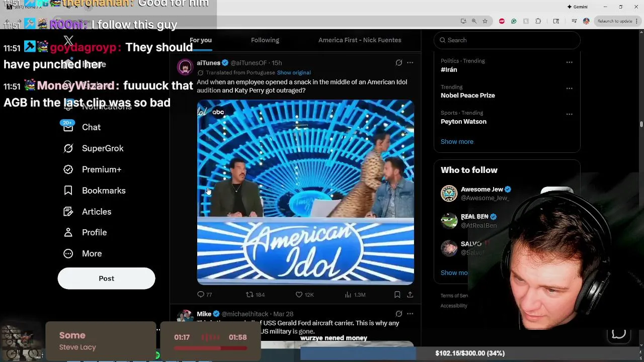This screenshot has width=644, height=362.
Task: Open the Accessibility footer link
Action: click(454, 306)
